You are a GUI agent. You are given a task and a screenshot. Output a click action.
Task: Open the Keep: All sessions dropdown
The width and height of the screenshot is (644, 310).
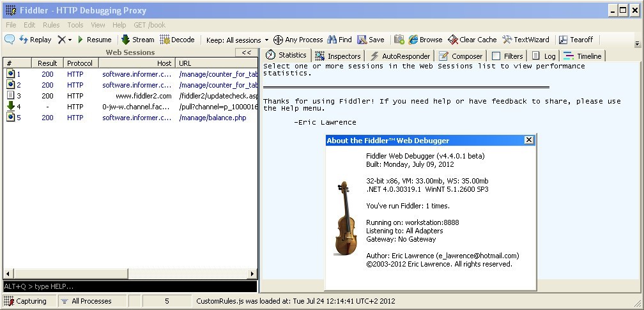tap(237, 40)
